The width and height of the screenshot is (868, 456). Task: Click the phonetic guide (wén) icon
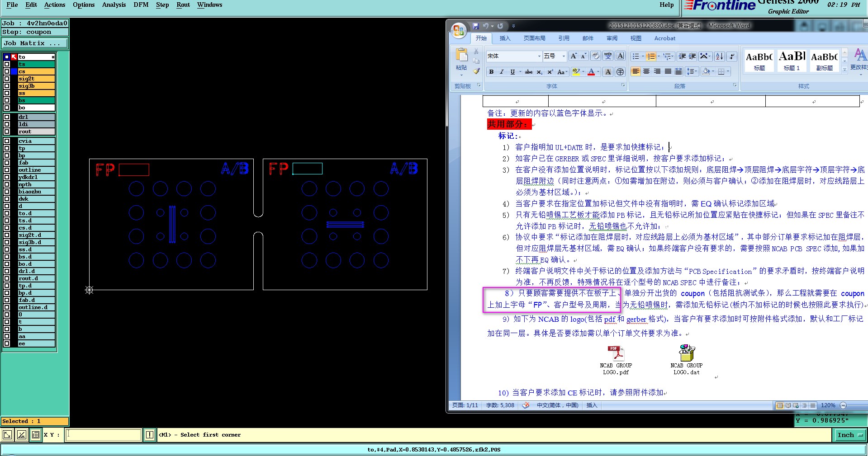pyautogui.click(x=608, y=56)
